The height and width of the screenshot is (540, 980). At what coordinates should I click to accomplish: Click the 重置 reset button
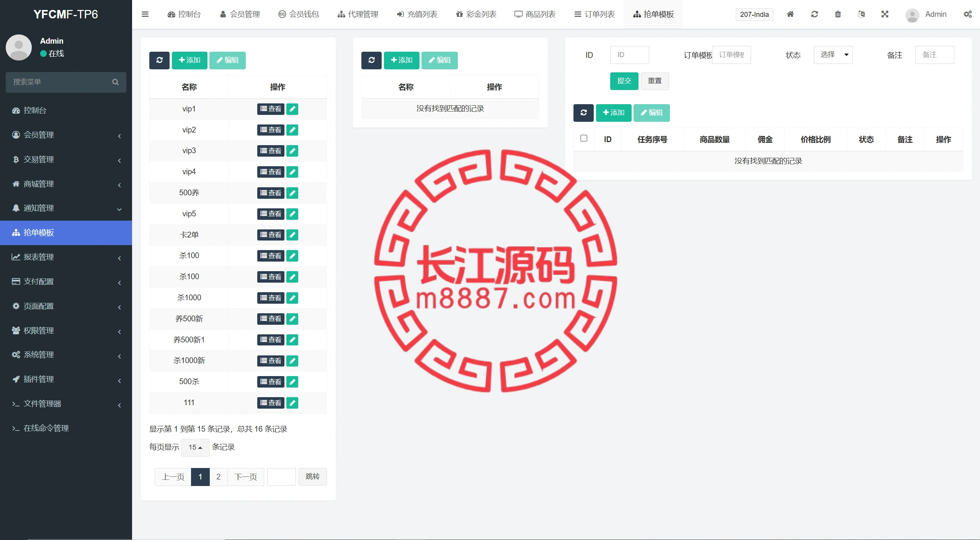(655, 81)
